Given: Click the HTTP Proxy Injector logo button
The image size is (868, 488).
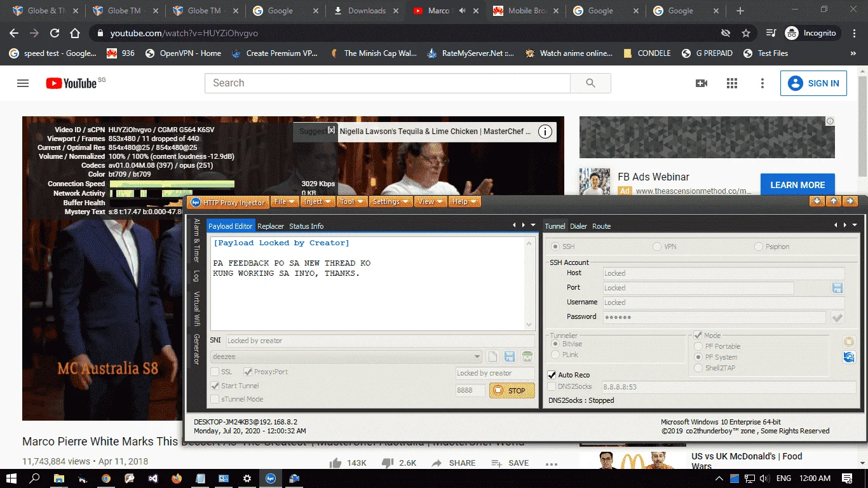Looking at the screenshot, I should click(x=227, y=202).
